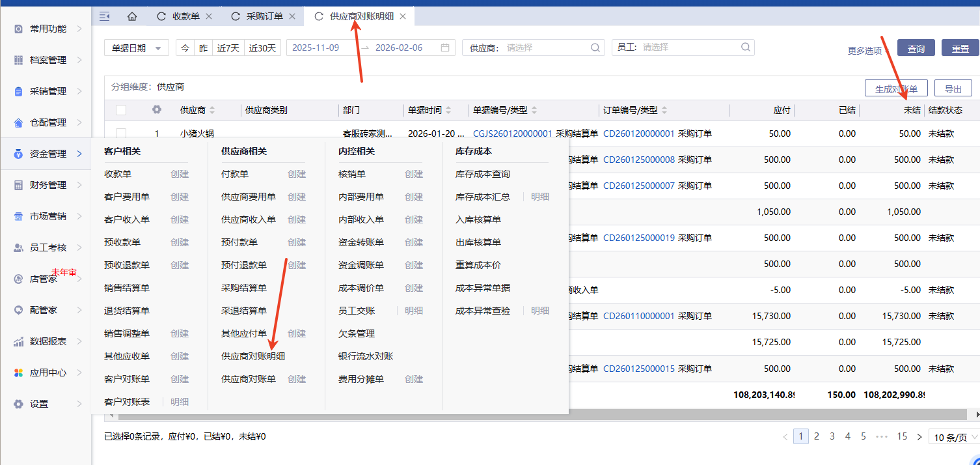This screenshot has width=980, height=465.
Task: Collapse sidebar using the menu fold icon
Action: (104, 16)
